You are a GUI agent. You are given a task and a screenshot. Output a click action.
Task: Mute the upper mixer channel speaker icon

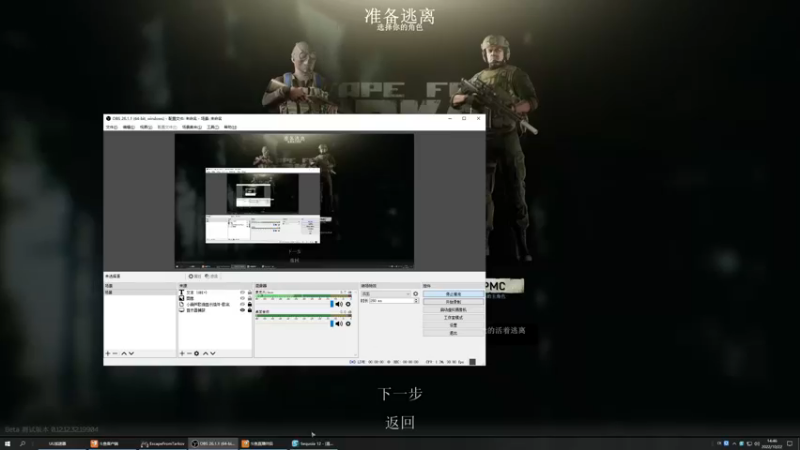pos(339,304)
